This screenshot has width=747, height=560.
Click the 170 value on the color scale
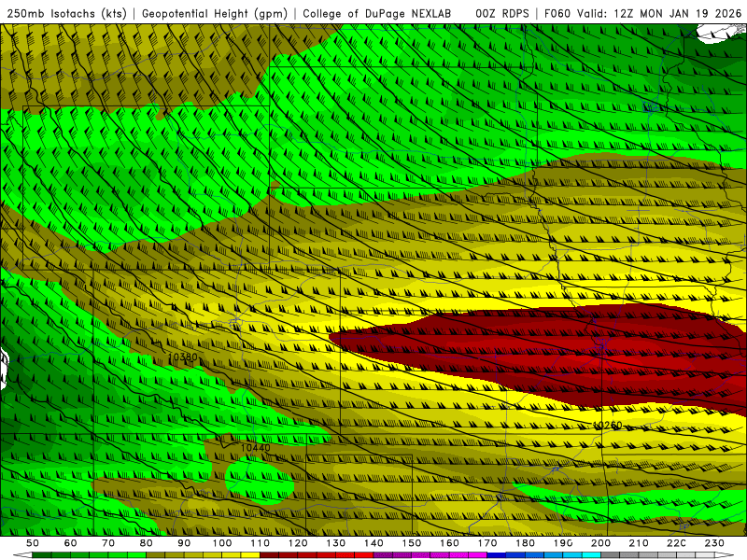[486, 543]
